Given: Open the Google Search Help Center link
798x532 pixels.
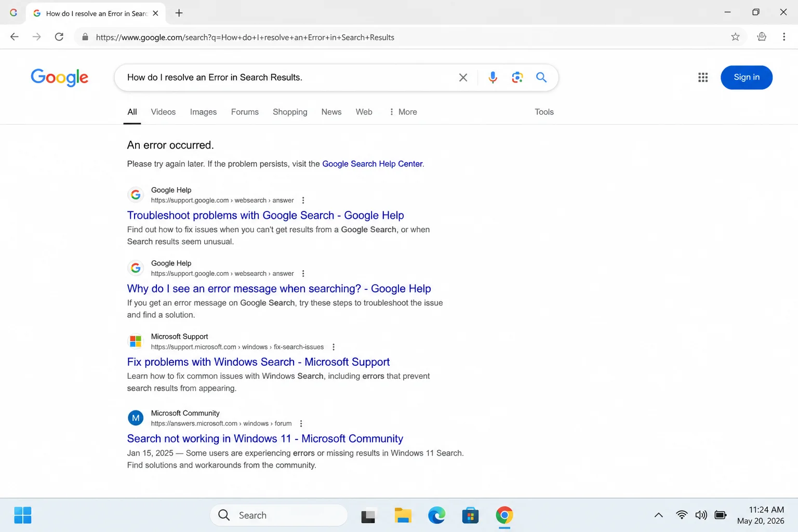Looking at the screenshot, I should pos(373,164).
